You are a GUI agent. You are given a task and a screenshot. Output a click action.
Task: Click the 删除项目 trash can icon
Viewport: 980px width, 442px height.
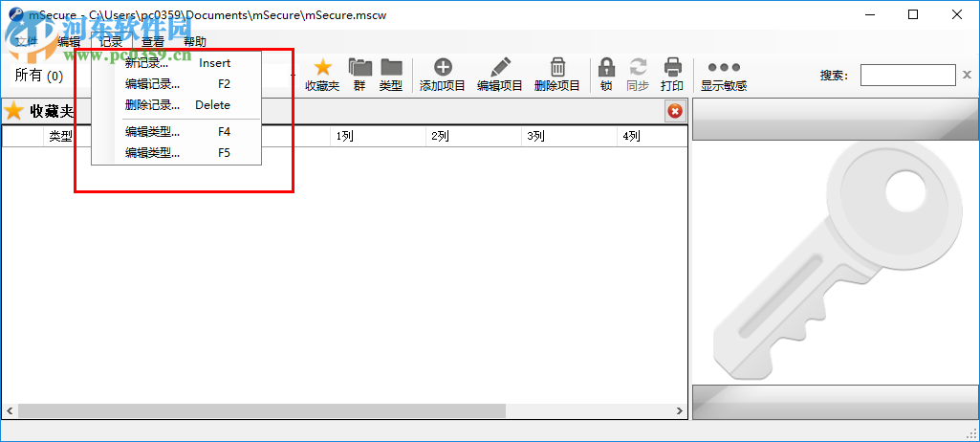click(556, 67)
